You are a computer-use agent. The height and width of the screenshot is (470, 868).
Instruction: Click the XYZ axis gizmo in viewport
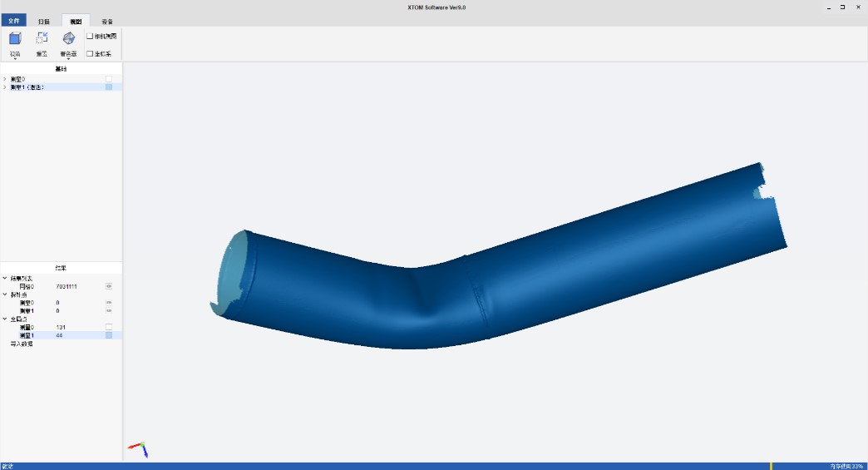[140, 450]
